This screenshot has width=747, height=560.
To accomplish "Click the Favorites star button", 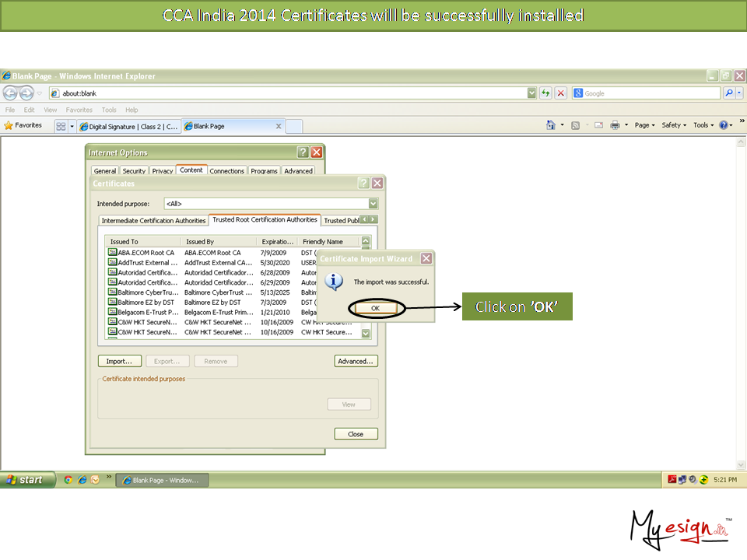I will click(23, 125).
